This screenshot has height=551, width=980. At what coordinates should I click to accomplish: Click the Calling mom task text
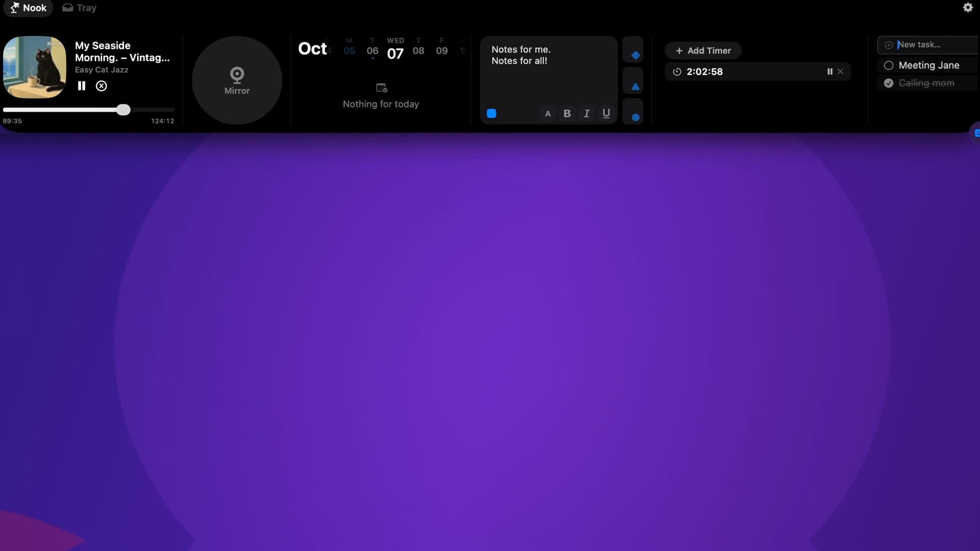(926, 83)
